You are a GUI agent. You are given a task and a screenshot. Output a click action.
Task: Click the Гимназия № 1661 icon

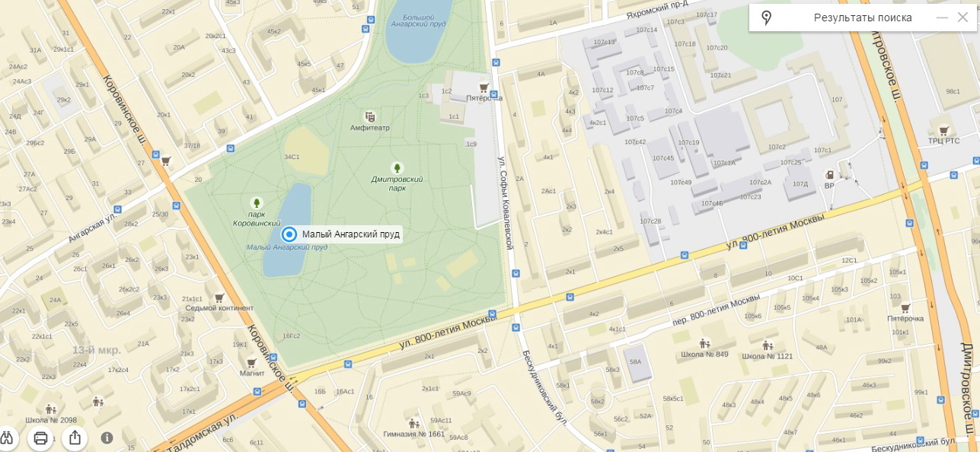413,423
